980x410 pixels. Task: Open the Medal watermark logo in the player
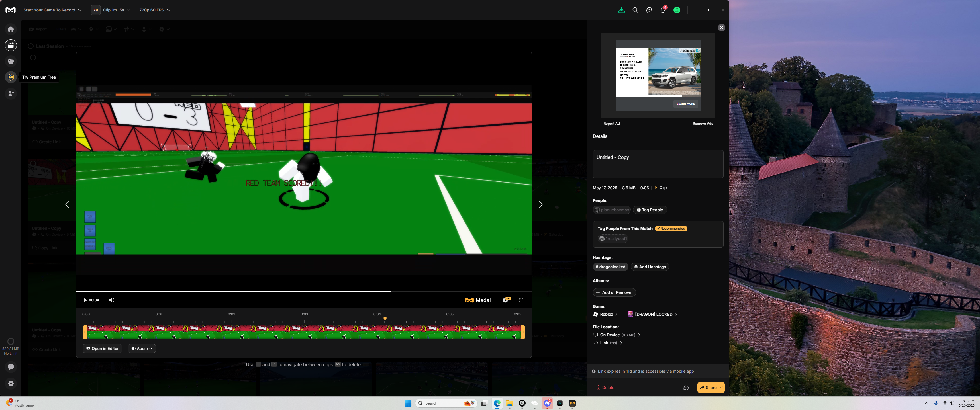[x=478, y=300]
